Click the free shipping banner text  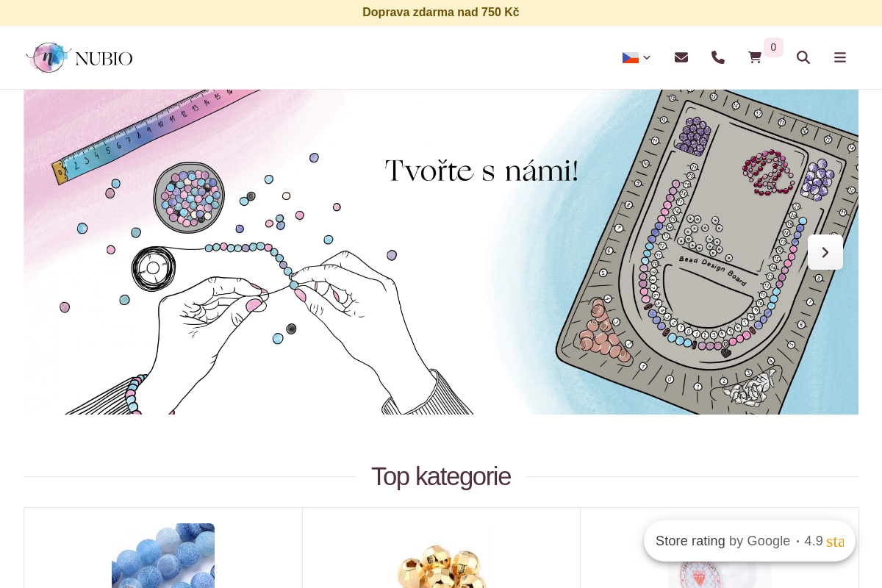pos(441,12)
